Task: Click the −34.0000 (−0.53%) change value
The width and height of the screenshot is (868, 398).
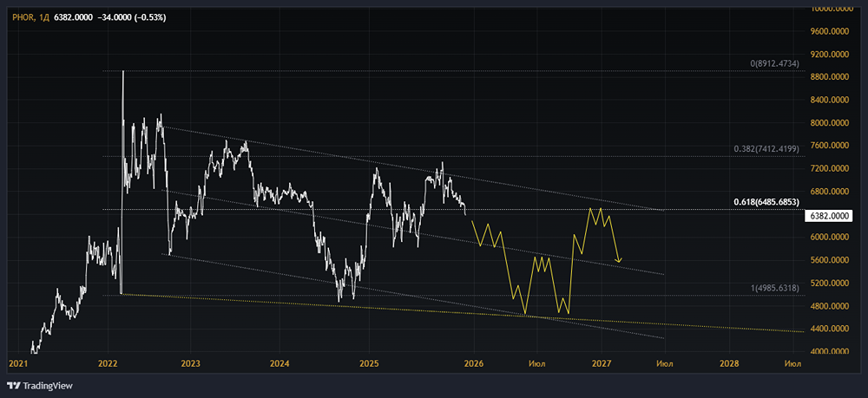Action: coord(131,17)
